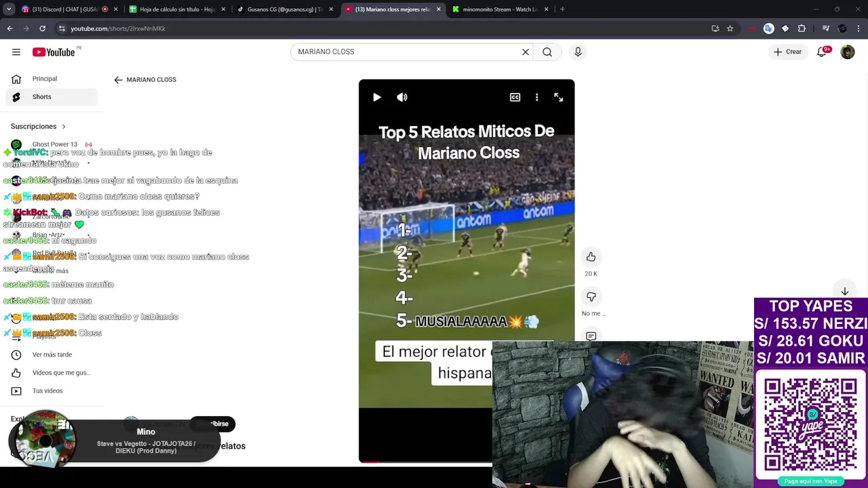Viewport: 868px width, 488px height.
Task: Switch to the Gusanos CG TikTok tab
Action: coord(283,9)
